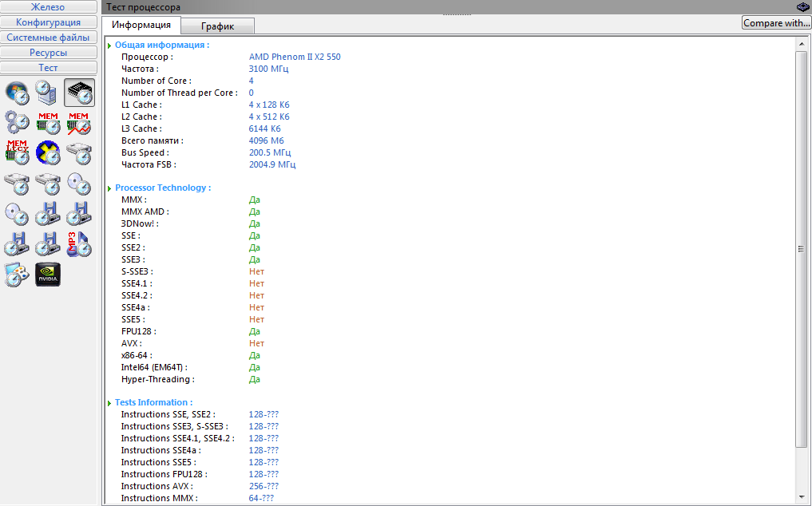The height and width of the screenshot is (506, 812).
Task: Click the vertical scrollbar thumb
Action: coord(802,249)
